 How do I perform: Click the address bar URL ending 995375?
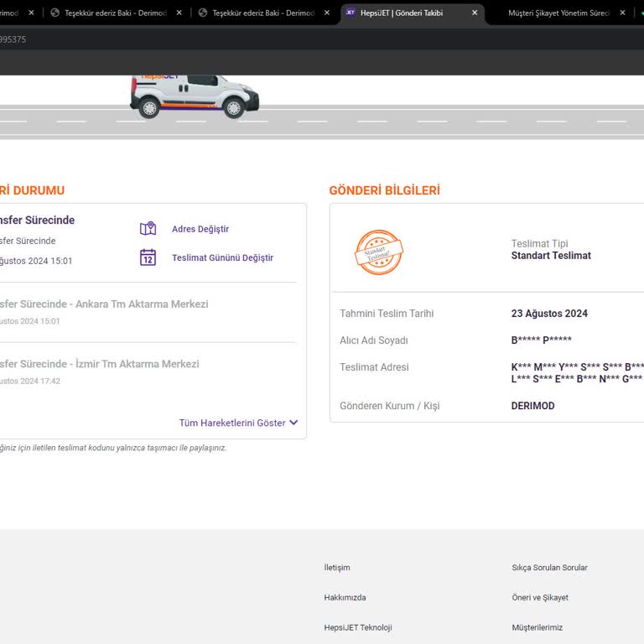point(13,39)
